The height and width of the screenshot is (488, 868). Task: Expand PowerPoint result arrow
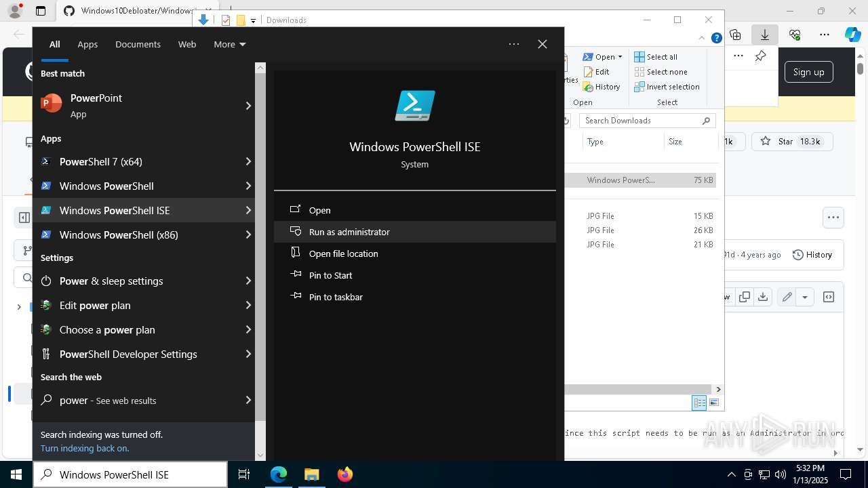[x=248, y=106]
